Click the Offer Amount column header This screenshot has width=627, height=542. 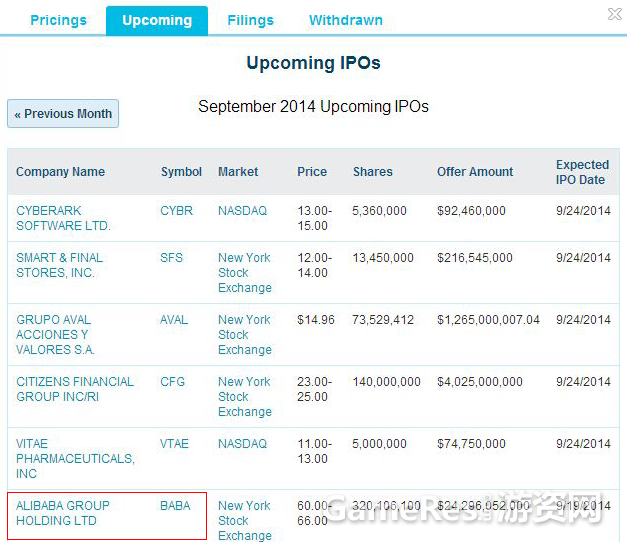tap(475, 172)
